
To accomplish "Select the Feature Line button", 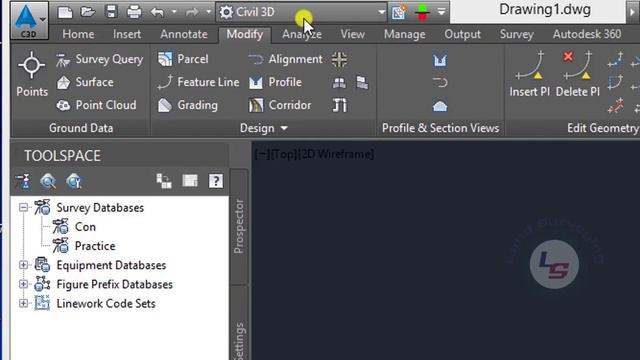I will click(198, 82).
